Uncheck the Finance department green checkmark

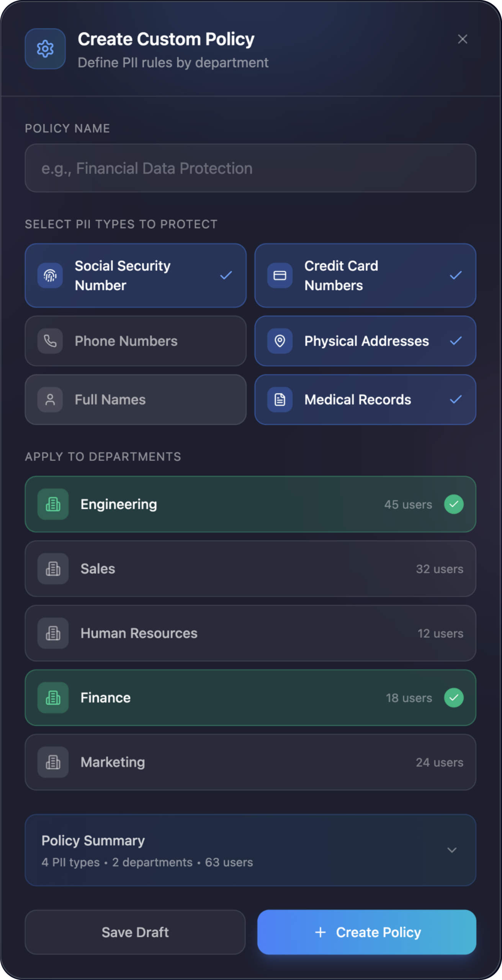(x=454, y=697)
